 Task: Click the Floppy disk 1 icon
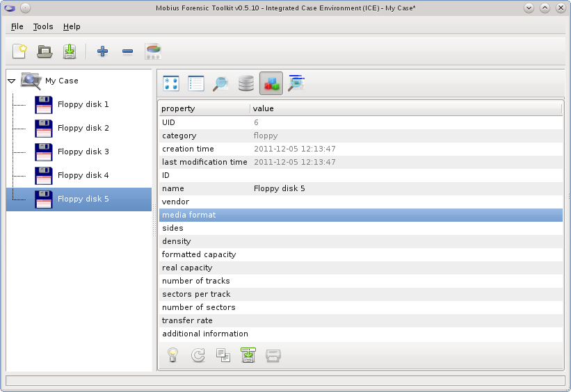pos(44,105)
